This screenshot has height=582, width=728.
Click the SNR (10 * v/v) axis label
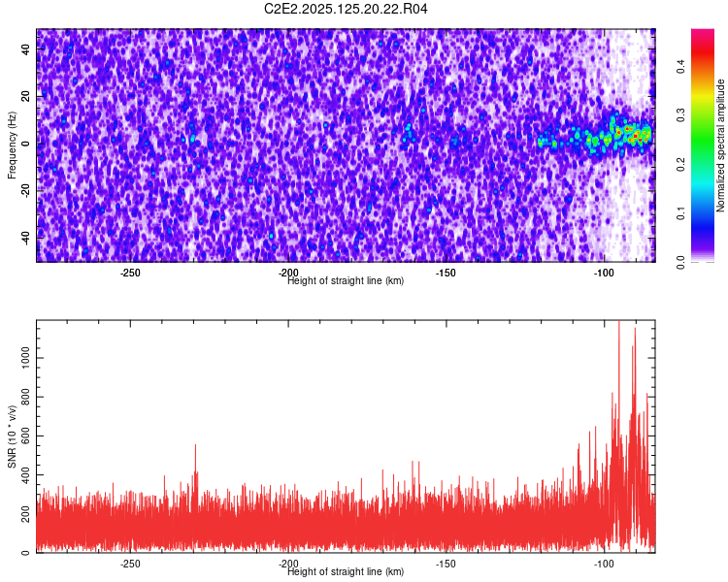[x=12, y=436]
